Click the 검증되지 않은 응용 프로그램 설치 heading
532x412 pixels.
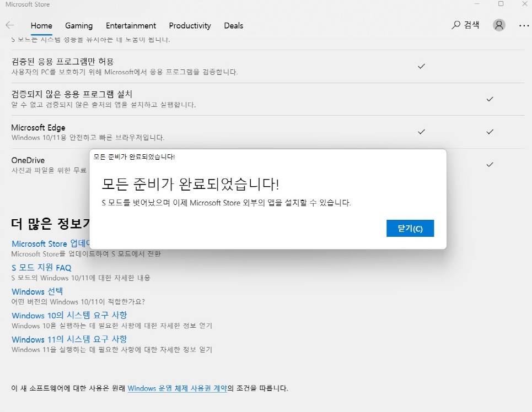coord(72,94)
